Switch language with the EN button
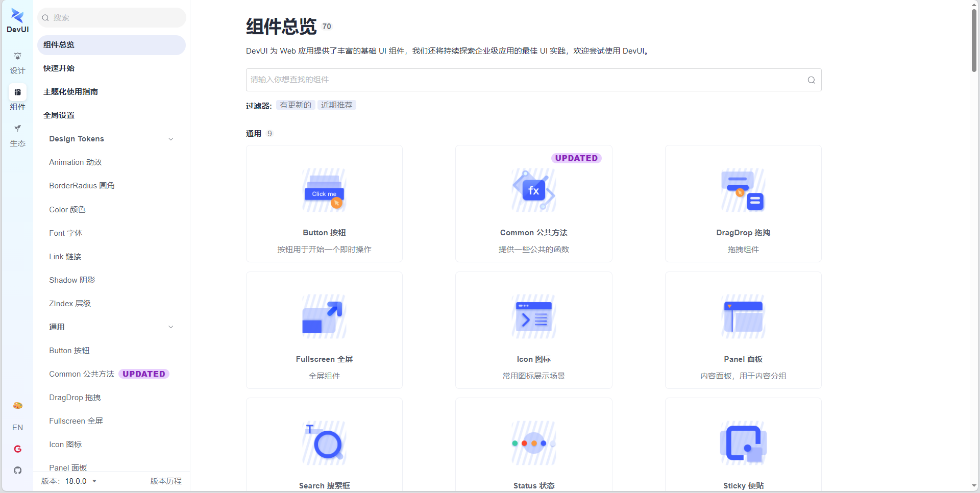The height and width of the screenshot is (493, 980). click(x=17, y=428)
